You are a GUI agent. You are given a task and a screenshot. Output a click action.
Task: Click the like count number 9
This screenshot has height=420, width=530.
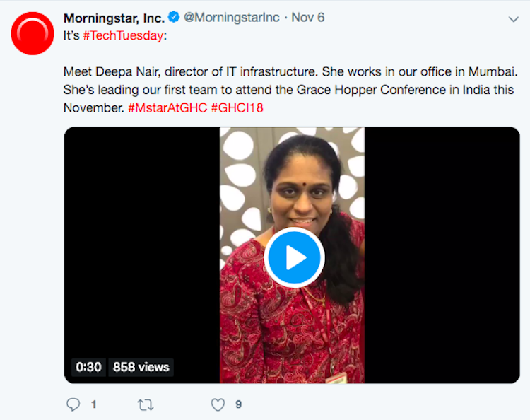238,404
